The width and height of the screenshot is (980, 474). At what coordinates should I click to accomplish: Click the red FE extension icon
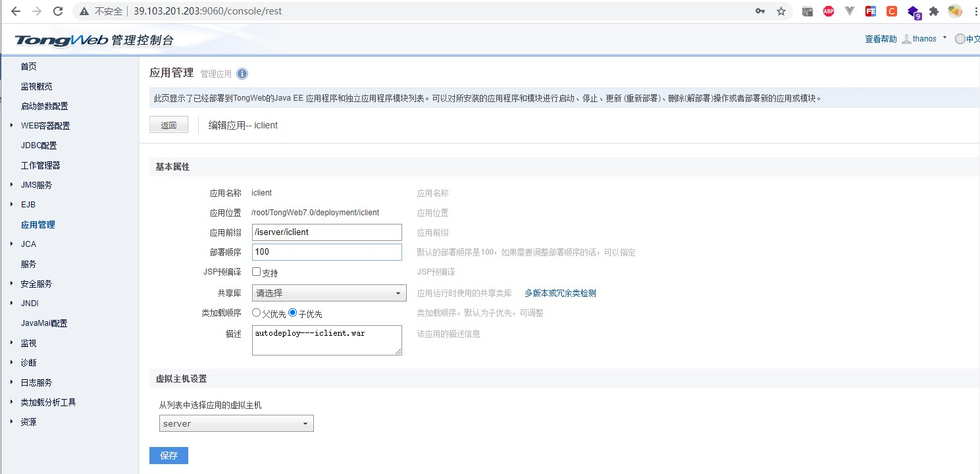tap(871, 11)
